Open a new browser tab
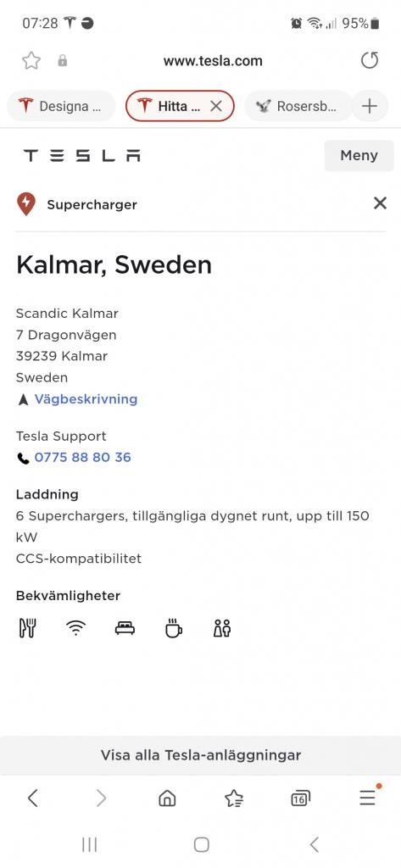Viewport: 401px width, 868px height. (370, 106)
